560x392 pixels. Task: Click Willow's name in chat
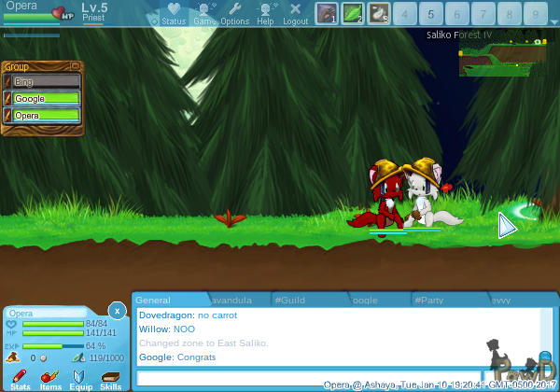tap(155, 329)
